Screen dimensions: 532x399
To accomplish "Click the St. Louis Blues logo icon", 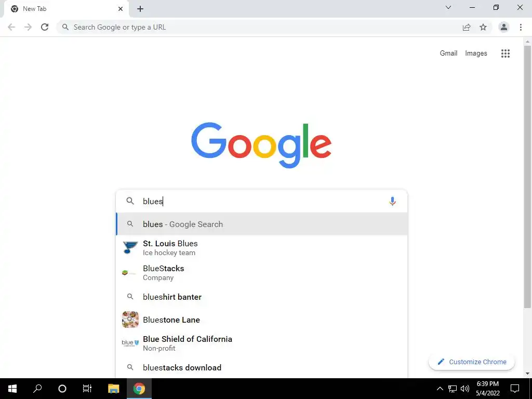I will [x=130, y=248].
